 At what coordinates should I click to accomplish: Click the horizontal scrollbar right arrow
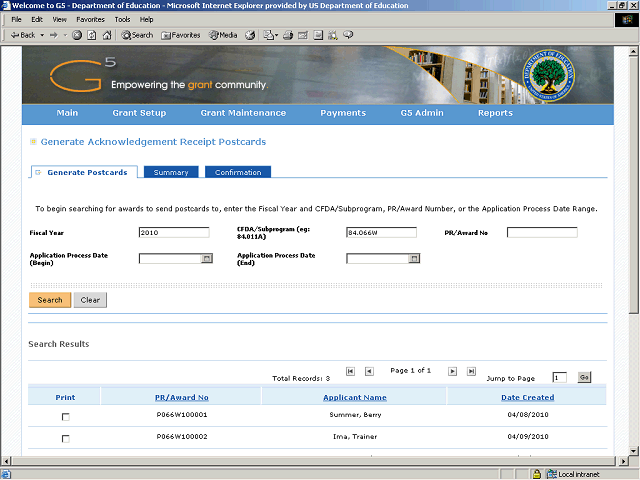[623, 461]
